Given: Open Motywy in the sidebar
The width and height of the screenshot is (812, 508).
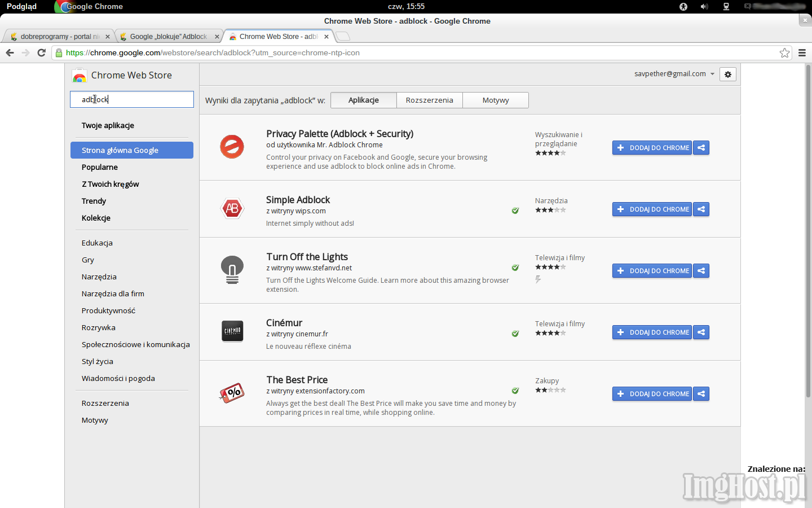Looking at the screenshot, I should pyautogui.click(x=95, y=420).
